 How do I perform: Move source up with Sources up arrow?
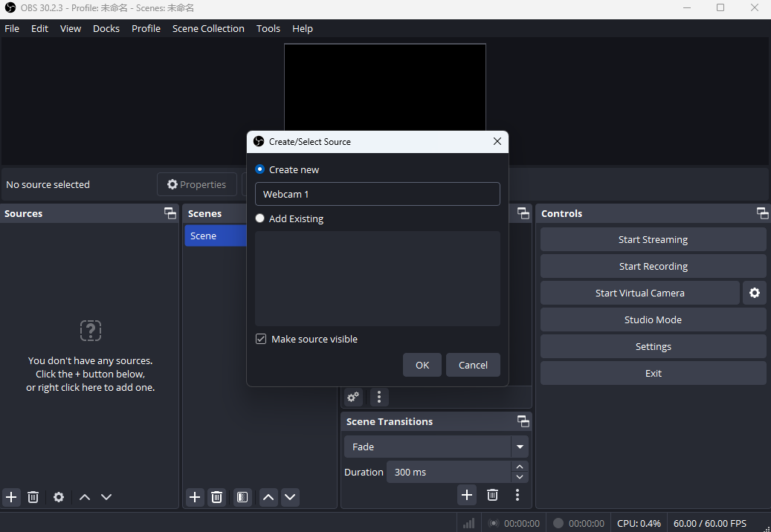click(85, 497)
